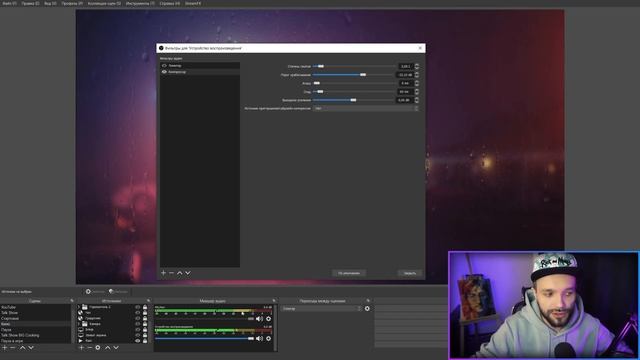Pop out the Scene Transitions dock panel

click(x=368, y=301)
